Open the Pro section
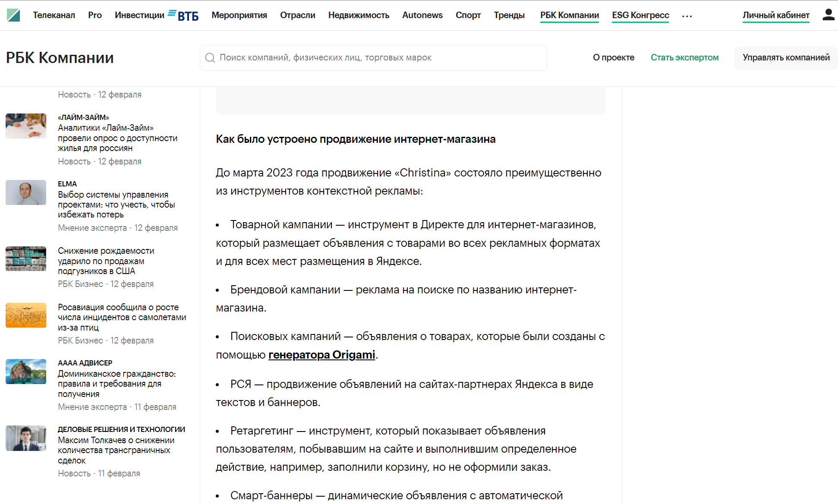This screenshot has height=504, width=838. click(x=95, y=15)
